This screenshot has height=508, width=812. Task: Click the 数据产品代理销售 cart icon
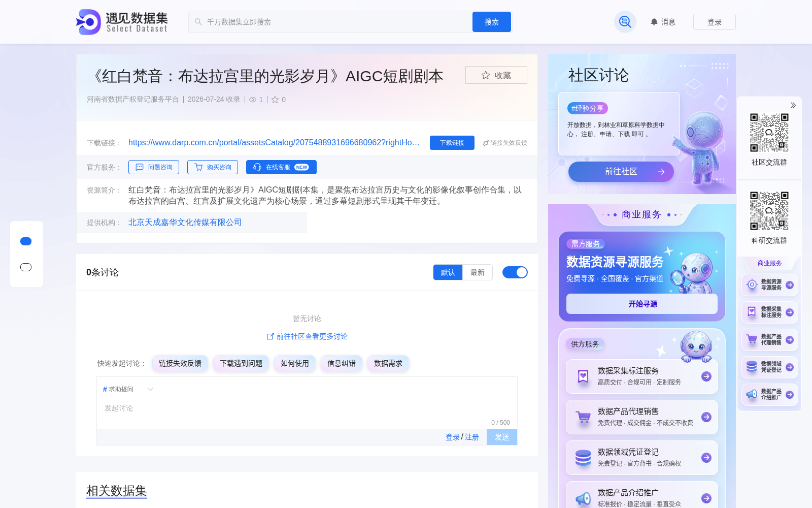coord(583,417)
